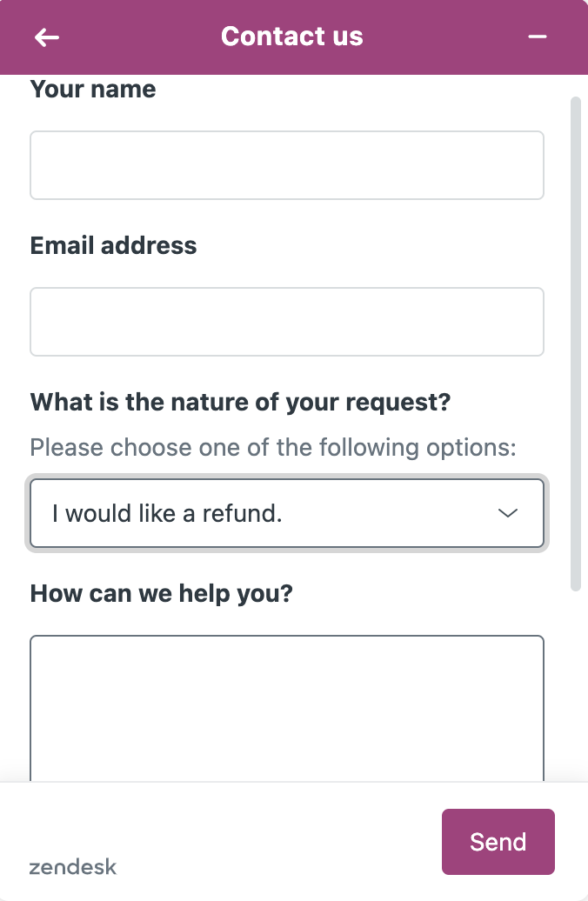Click the selected 'refund' option text
588x901 pixels.
(167, 513)
